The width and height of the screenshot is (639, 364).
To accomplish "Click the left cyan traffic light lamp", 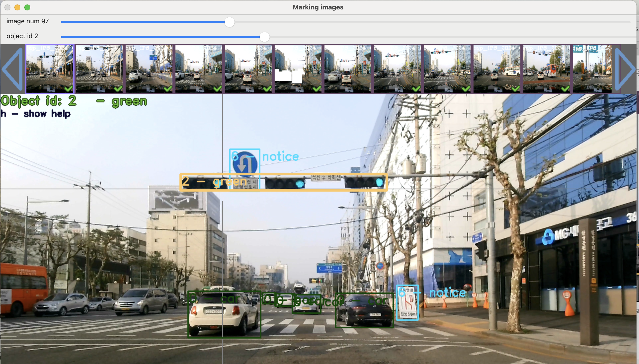I will (300, 184).
